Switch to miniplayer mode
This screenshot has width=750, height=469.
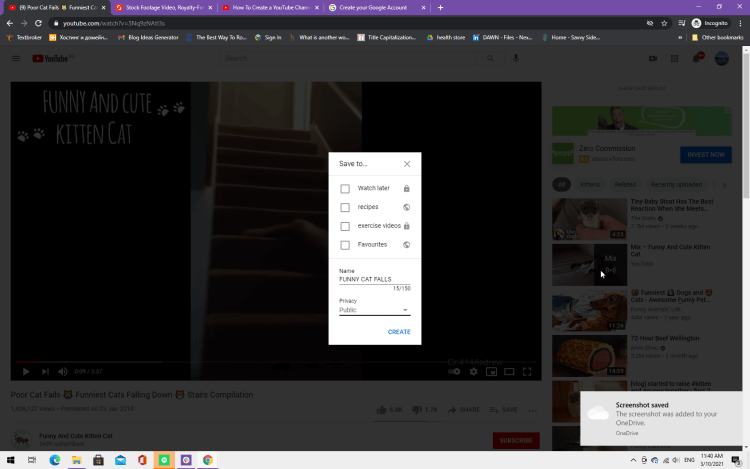coord(491,371)
